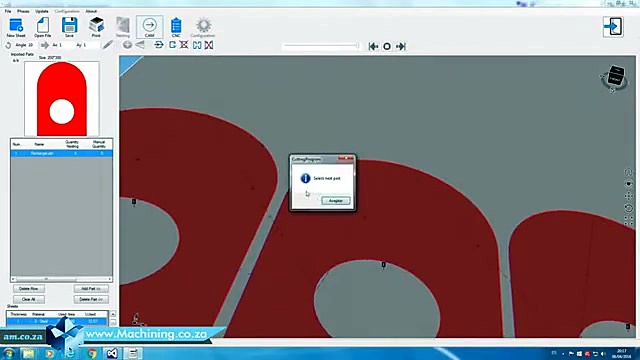This screenshot has width=640, height=360.
Task: Click the Manual Quantity column header
Action: click(x=98, y=144)
